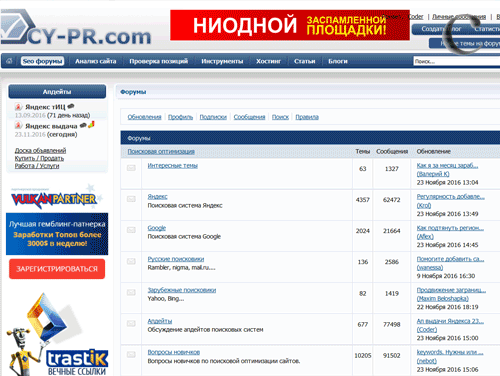500x376 pixels.
Task: Open latest post Как подтянуть регион...
Action: point(450,228)
